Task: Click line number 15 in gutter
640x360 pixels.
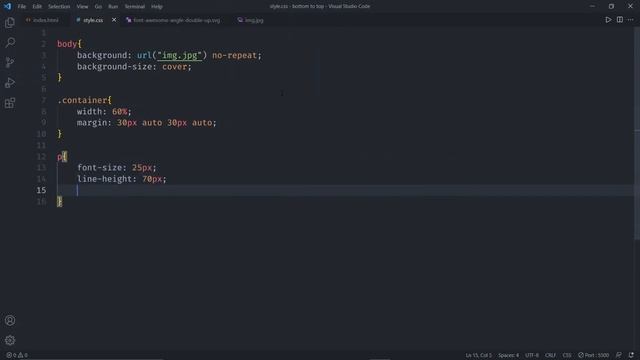Action: (x=41, y=190)
